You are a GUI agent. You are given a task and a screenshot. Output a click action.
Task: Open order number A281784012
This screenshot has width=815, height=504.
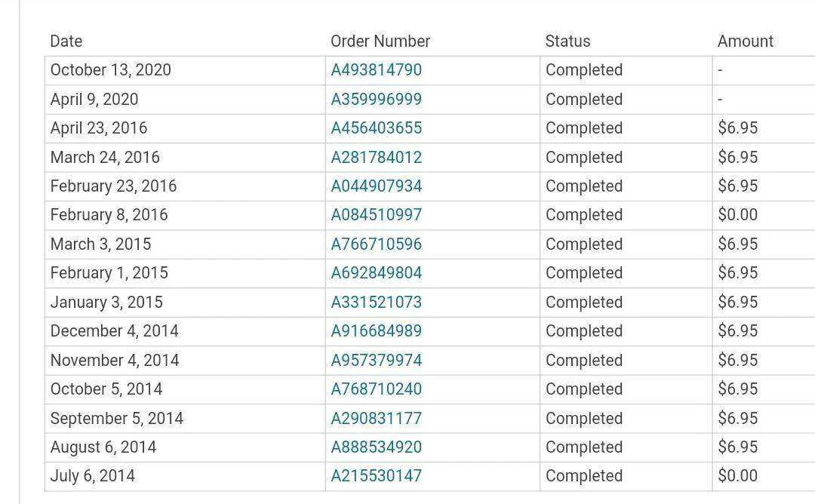click(x=377, y=158)
